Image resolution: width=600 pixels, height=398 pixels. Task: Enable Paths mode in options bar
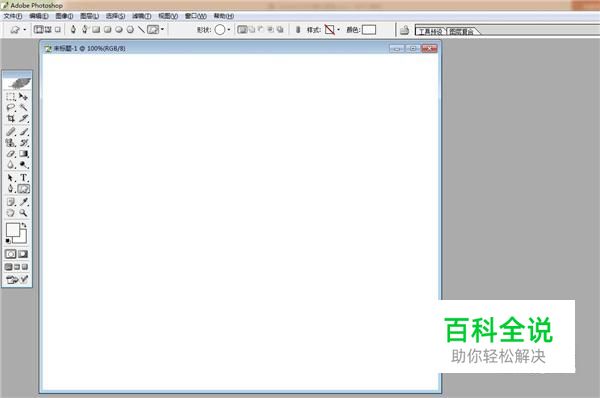48,29
